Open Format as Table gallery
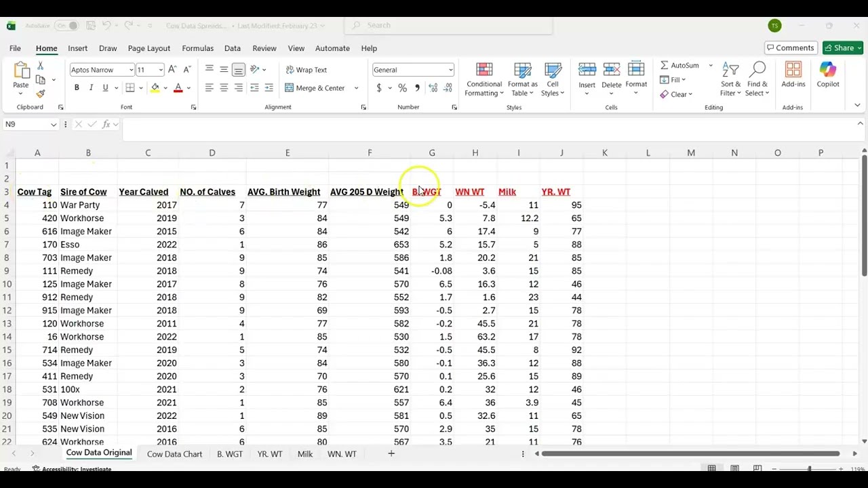This screenshot has width=868, height=488. tap(522, 80)
